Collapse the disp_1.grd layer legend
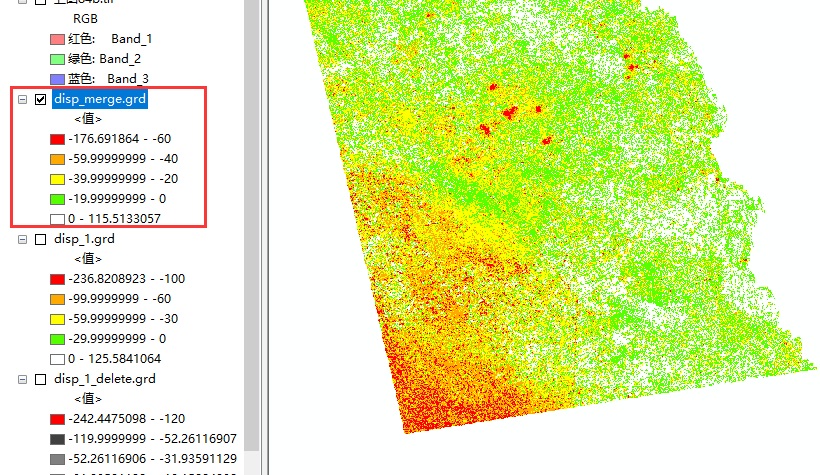 click(22, 240)
